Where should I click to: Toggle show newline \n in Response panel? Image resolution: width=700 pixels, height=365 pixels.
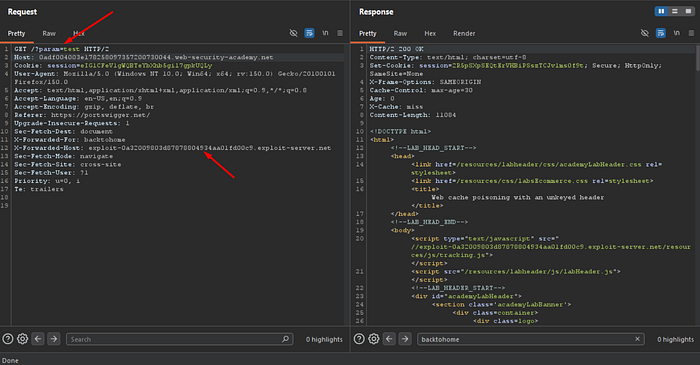(677, 33)
